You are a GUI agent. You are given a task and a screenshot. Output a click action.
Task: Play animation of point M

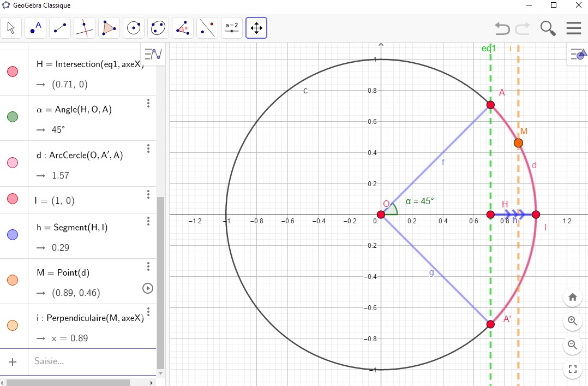tap(148, 288)
